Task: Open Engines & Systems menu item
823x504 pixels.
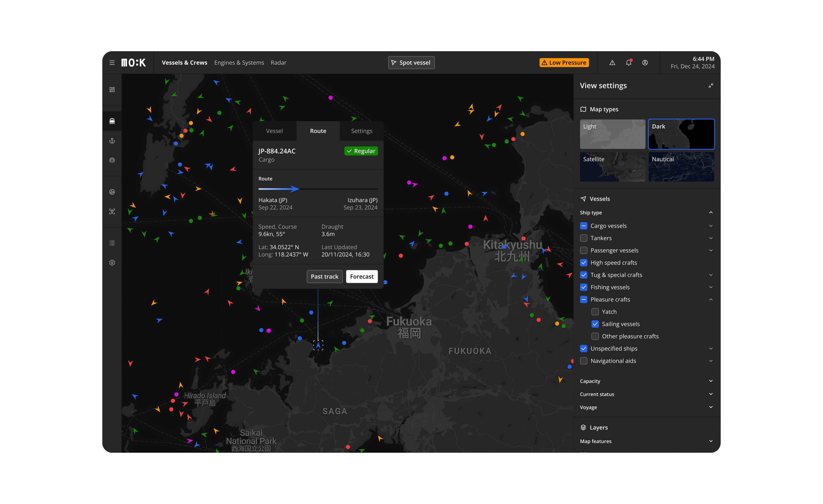Action: 239,62
